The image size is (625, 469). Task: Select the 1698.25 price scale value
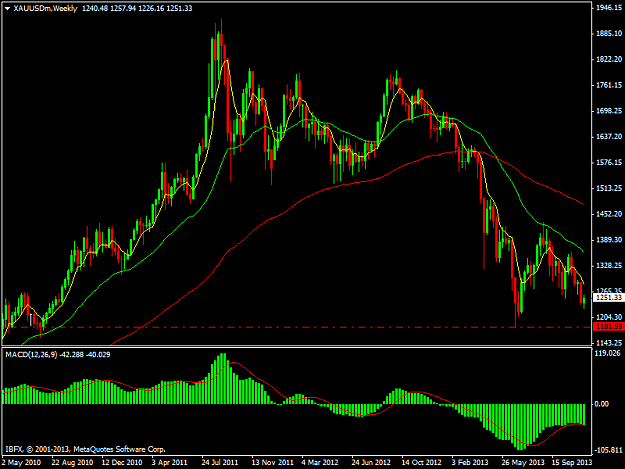(609, 111)
